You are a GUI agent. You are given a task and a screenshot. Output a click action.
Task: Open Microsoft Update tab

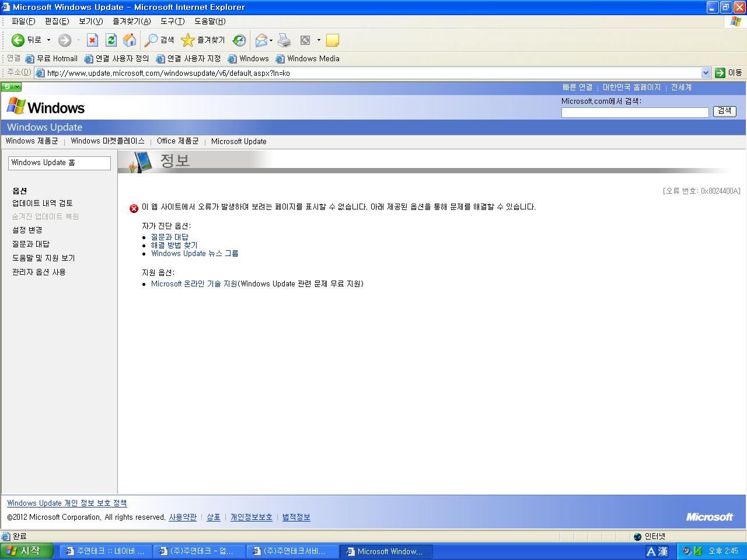pyautogui.click(x=239, y=141)
